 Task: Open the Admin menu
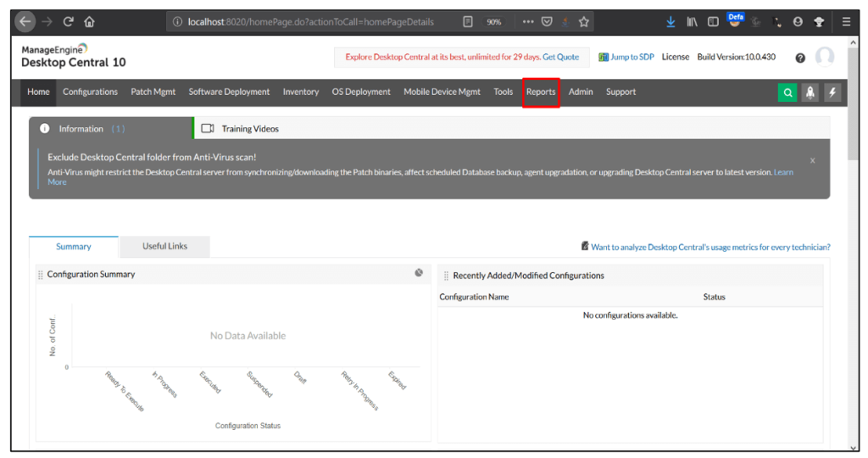581,92
